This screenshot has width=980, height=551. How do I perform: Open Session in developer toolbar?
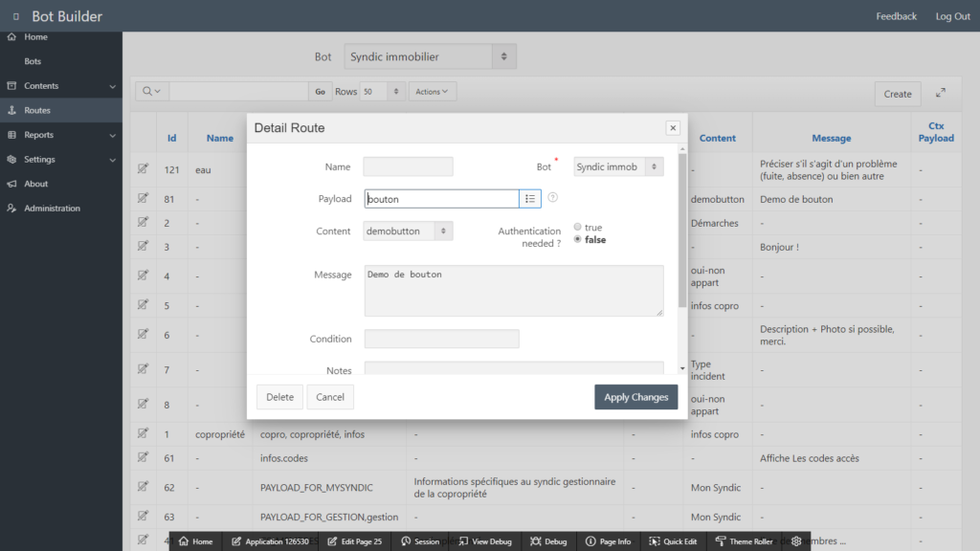point(420,541)
